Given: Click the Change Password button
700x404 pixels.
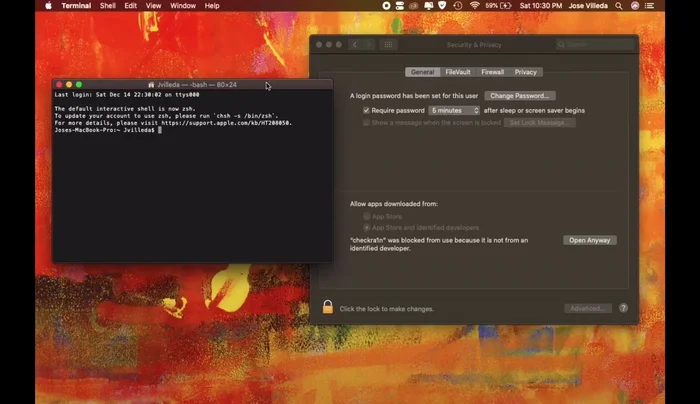Looking at the screenshot, I should point(520,95).
